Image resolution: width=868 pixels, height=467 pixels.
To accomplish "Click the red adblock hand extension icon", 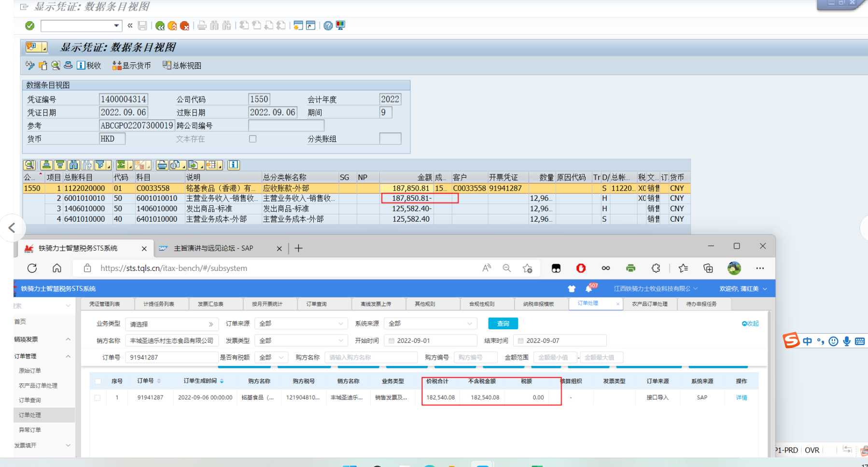I will point(581,268).
